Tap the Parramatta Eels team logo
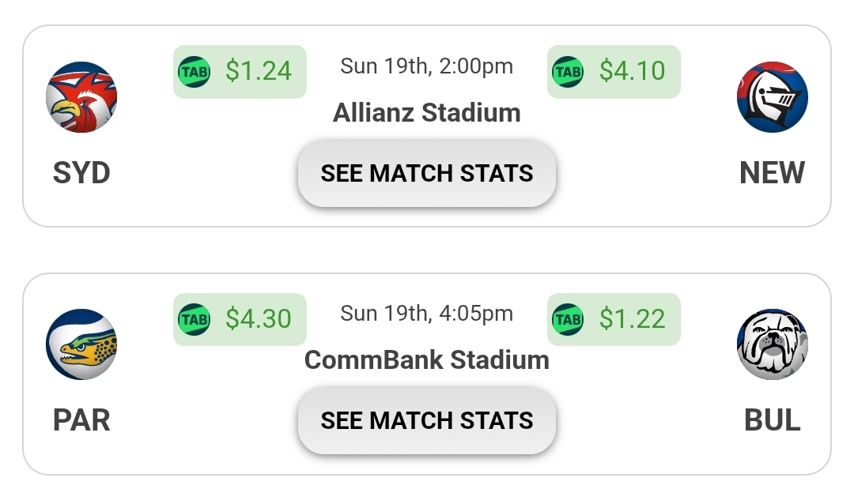854x504 pixels. click(81, 344)
